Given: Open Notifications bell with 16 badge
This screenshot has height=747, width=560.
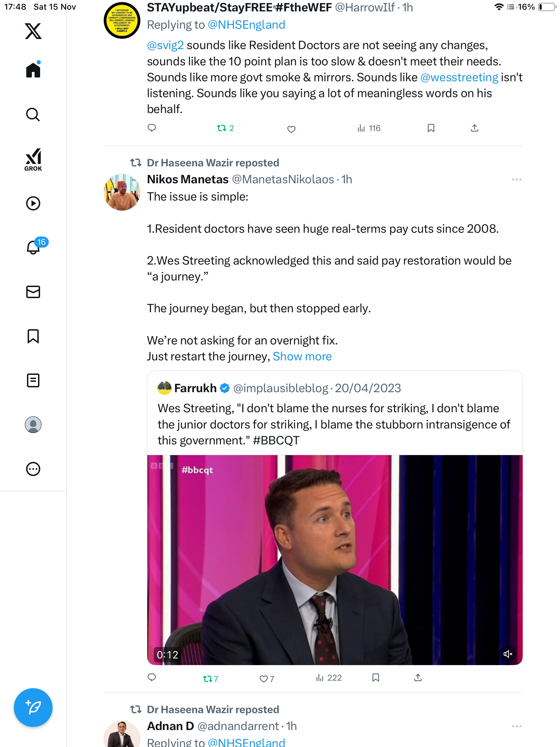Looking at the screenshot, I should click(x=34, y=248).
